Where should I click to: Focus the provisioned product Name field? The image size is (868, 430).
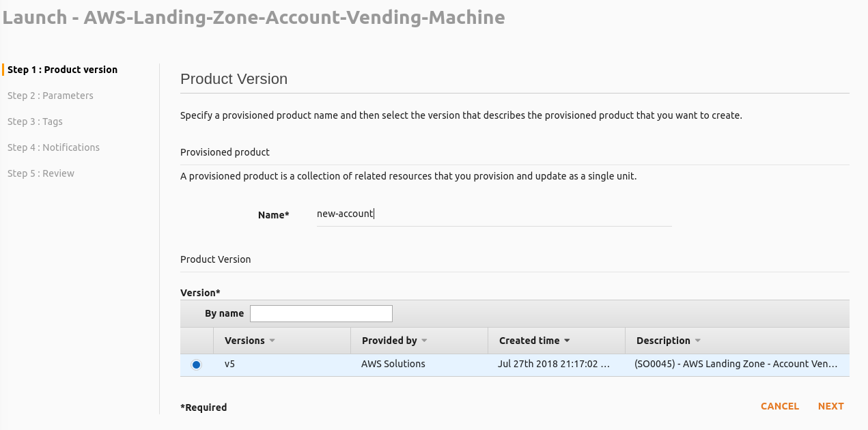click(493, 214)
